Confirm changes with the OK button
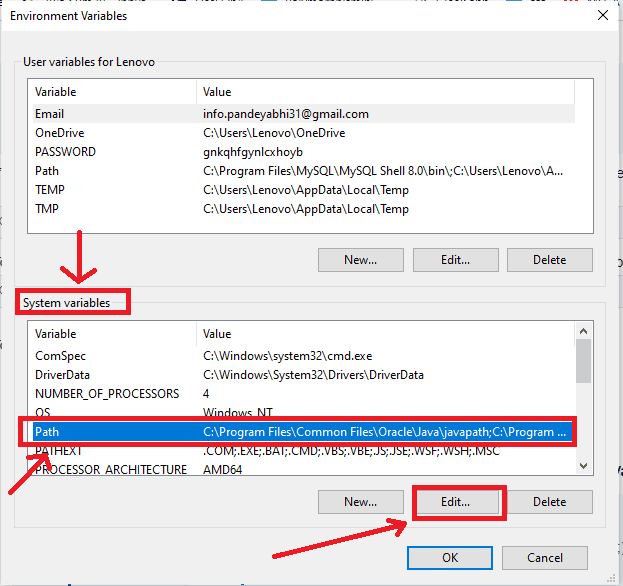623x586 pixels. (x=450, y=558)
